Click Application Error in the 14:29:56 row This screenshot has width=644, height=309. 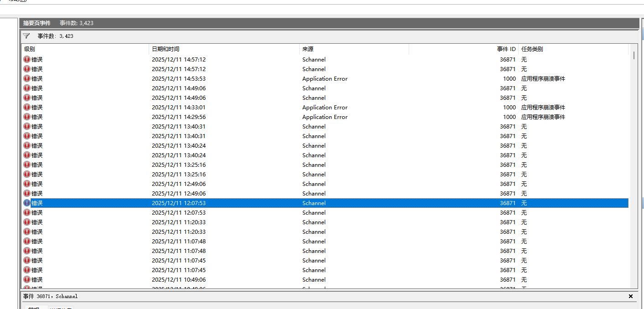click(325, 117)
